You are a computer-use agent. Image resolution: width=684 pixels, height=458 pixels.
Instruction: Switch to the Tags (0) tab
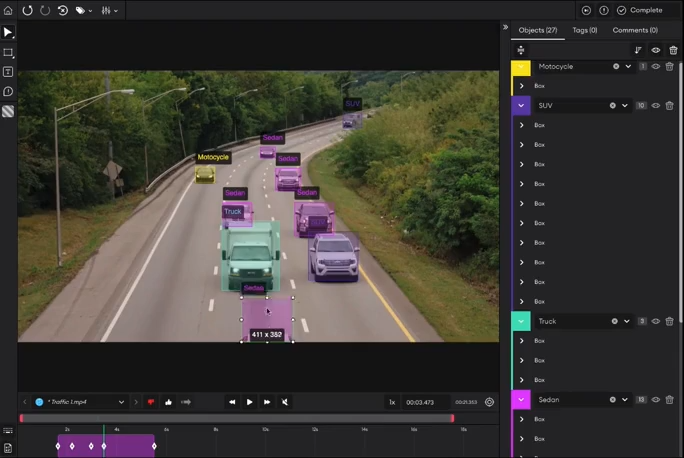(x=585, y=30)
